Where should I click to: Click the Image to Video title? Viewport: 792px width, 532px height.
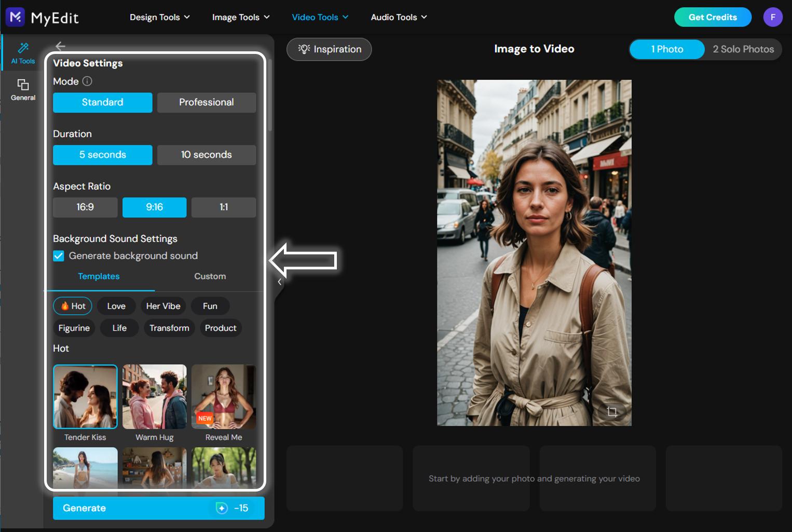tap(534, 49)
